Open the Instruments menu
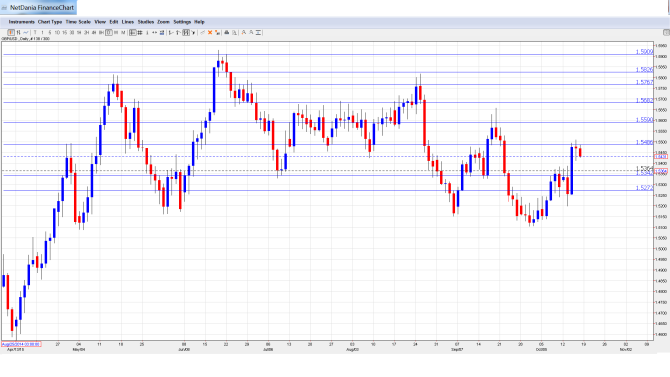 tap(21, 22)
